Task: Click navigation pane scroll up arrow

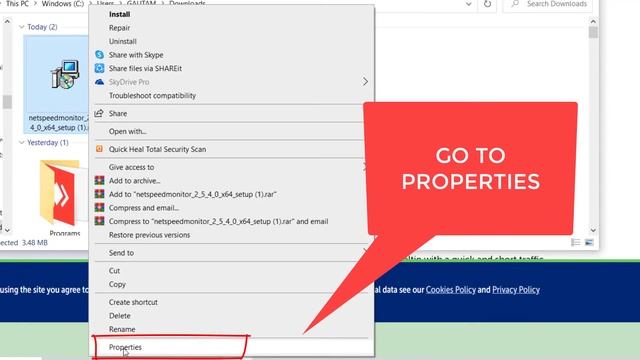Action: pyautogui.click(x=7, y=21)
